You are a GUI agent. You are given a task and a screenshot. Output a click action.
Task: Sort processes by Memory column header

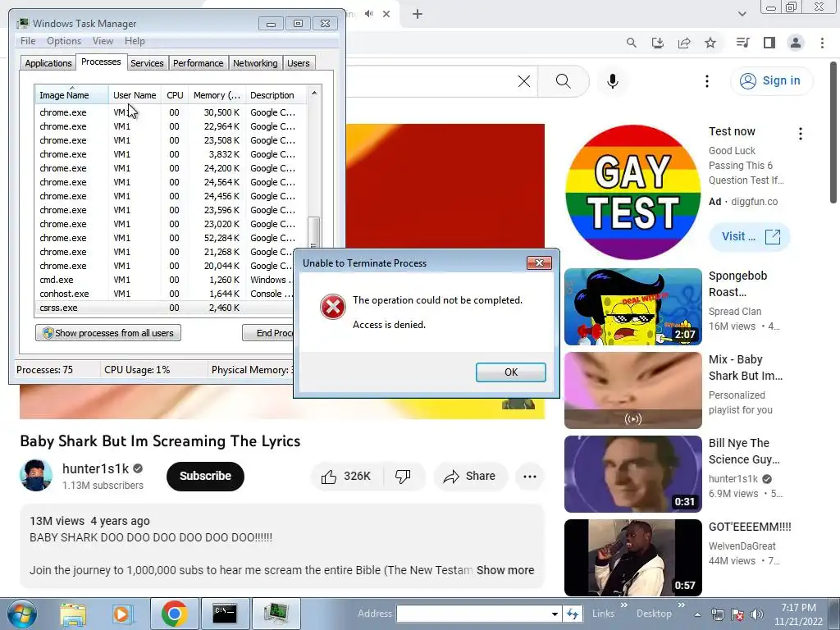pyautogui.click(x=217, y=95)
